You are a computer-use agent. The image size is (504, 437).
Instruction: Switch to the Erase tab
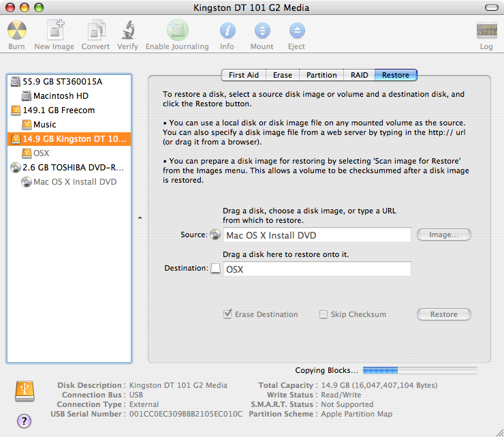pyautogui.click(x=283, y=75)
